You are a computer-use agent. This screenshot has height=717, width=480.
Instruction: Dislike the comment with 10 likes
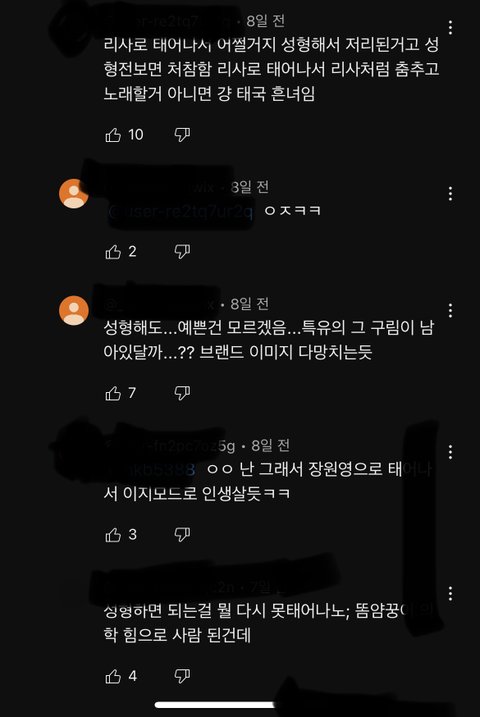point(182,135)
